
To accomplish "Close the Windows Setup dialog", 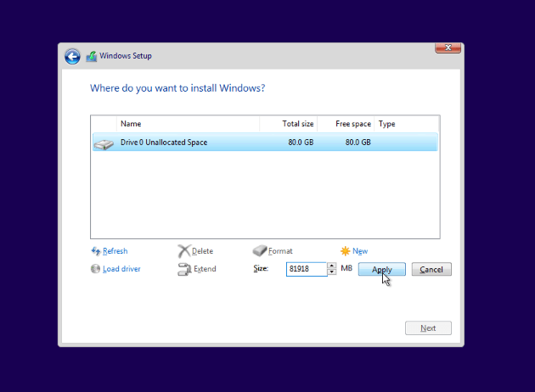I will tap(448, 48).
